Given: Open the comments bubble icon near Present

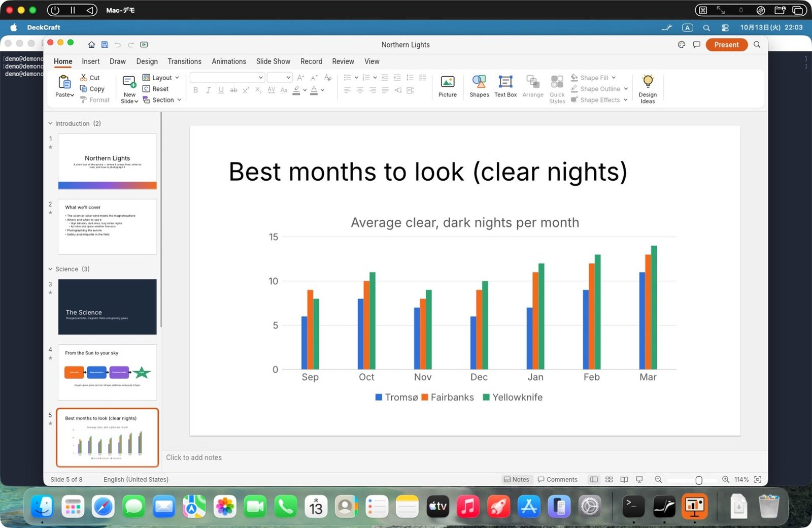Looking at the screenshot, I should pyautogui.click(x=697, y=45).
